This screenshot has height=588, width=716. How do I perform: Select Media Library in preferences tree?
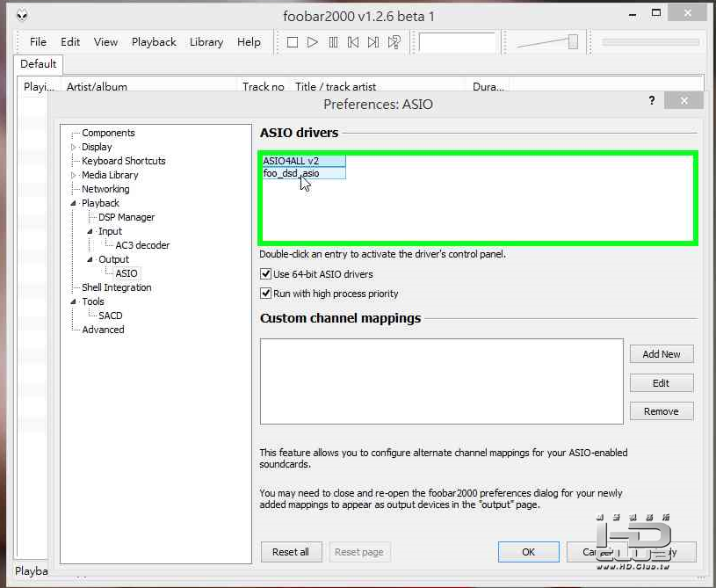tap(110, 175)
